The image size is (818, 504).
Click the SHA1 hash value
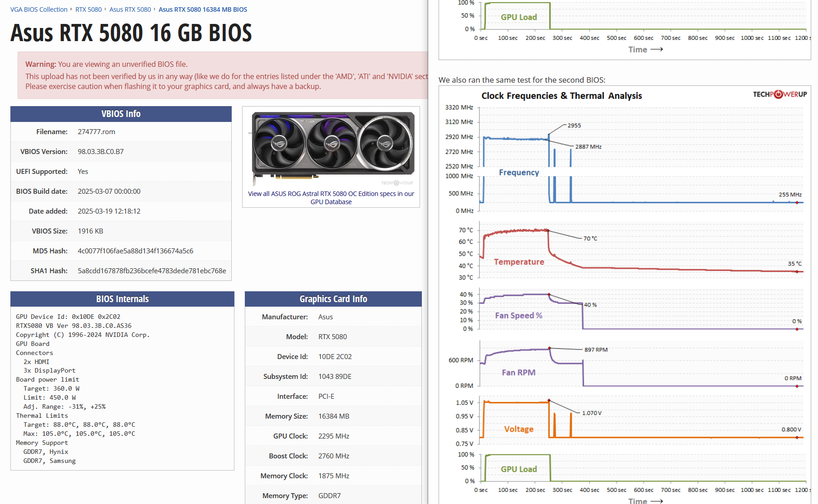click(x=152, y=271)
